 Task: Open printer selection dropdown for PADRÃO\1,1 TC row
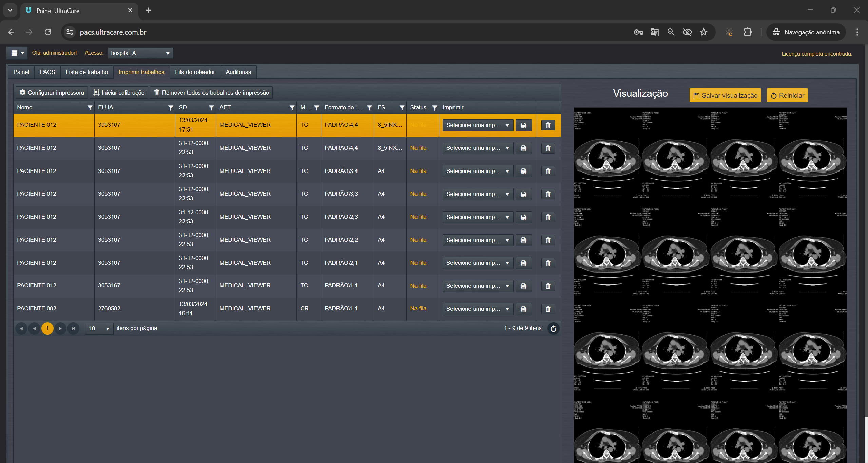(x=477, y=286)
